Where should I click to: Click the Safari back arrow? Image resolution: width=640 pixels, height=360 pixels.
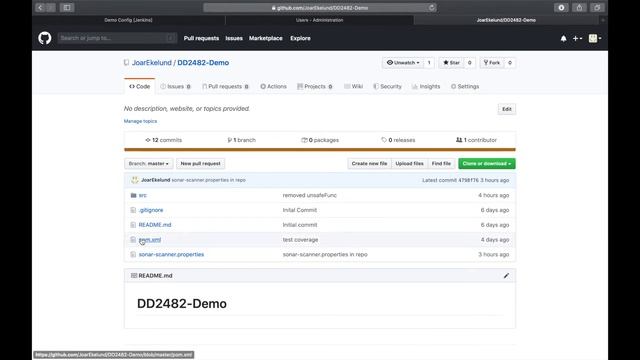pyautogui.click(x=40, y=7)
